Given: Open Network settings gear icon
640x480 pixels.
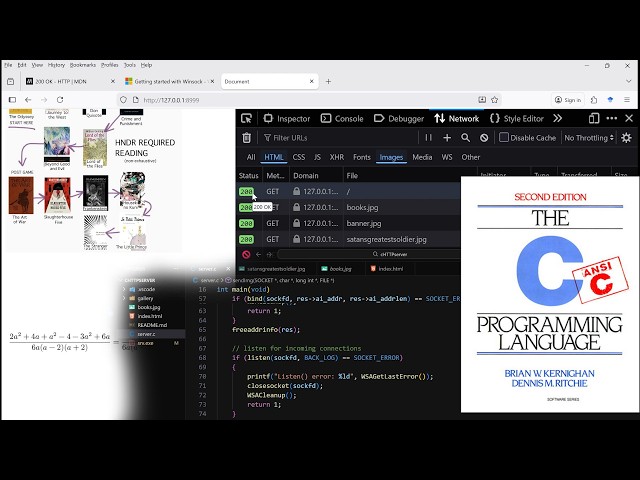Looking at the screenshot, I should 626,138.
